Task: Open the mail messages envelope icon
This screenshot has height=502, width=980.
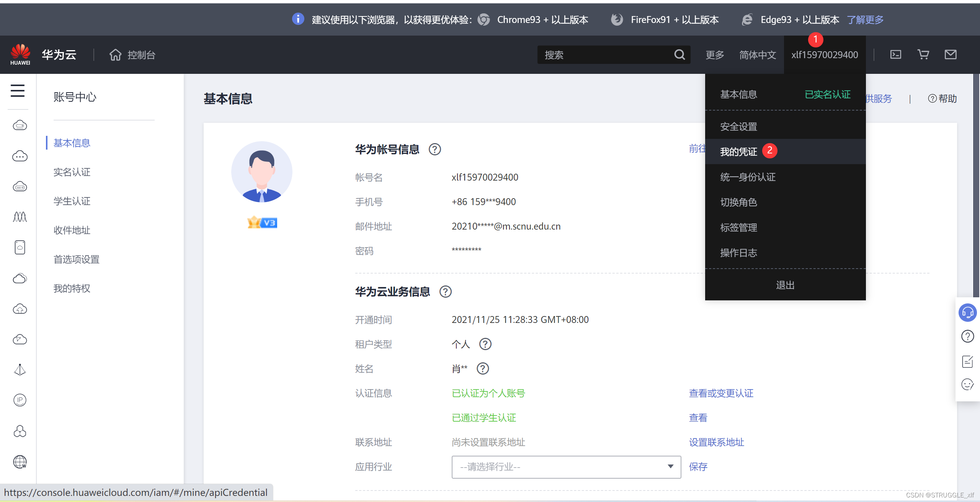Action: click(950, 55)
